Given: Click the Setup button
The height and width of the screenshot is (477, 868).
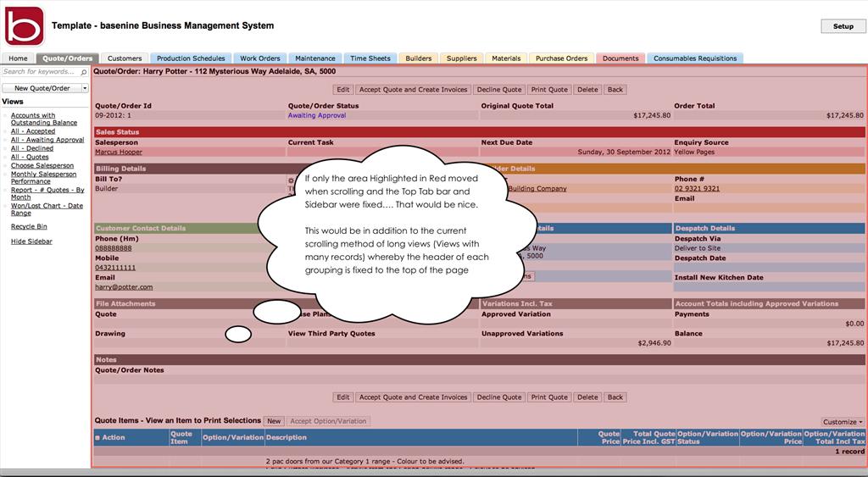Looking at the screenshot, I should 843,26.
